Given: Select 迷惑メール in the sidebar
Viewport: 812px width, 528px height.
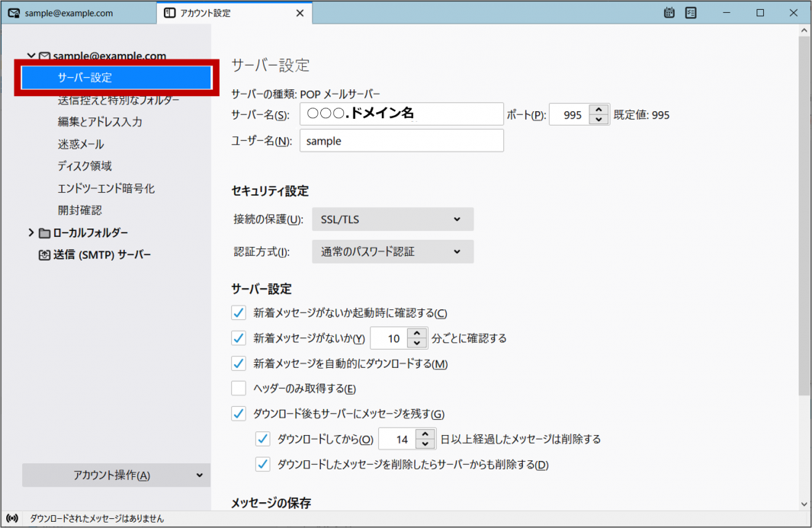Looking at the screenshot, I should (81, 144).
